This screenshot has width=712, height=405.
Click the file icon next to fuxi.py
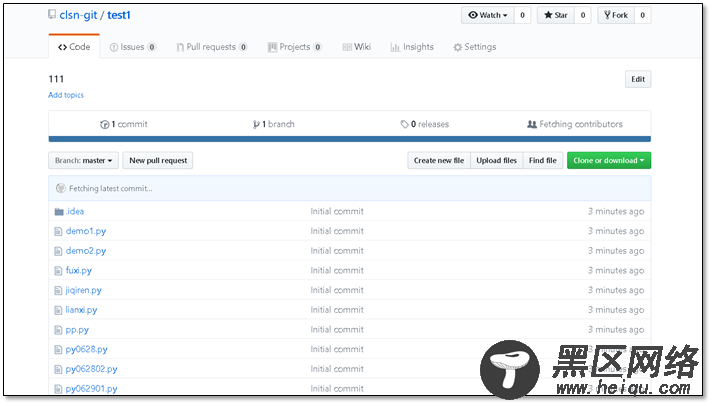(x=58, y=271)
